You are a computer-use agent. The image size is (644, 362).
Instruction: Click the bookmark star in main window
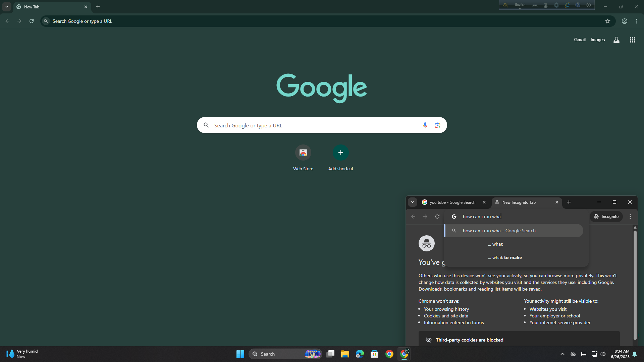[607, 21]
